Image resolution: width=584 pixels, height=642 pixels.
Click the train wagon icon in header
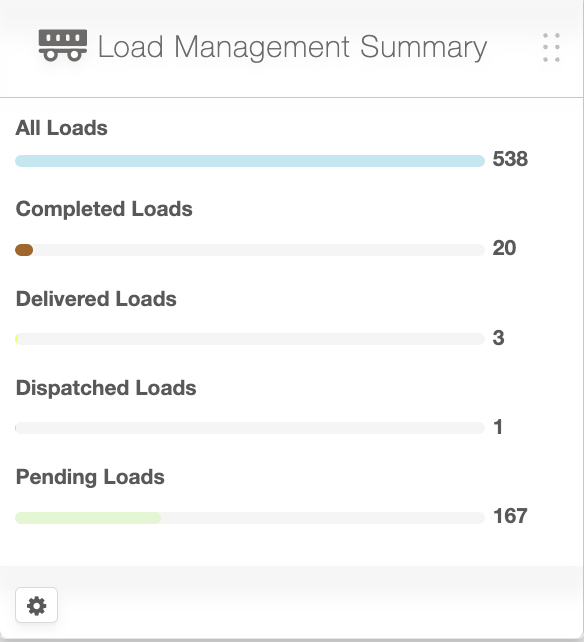click(x=63, y=45)
